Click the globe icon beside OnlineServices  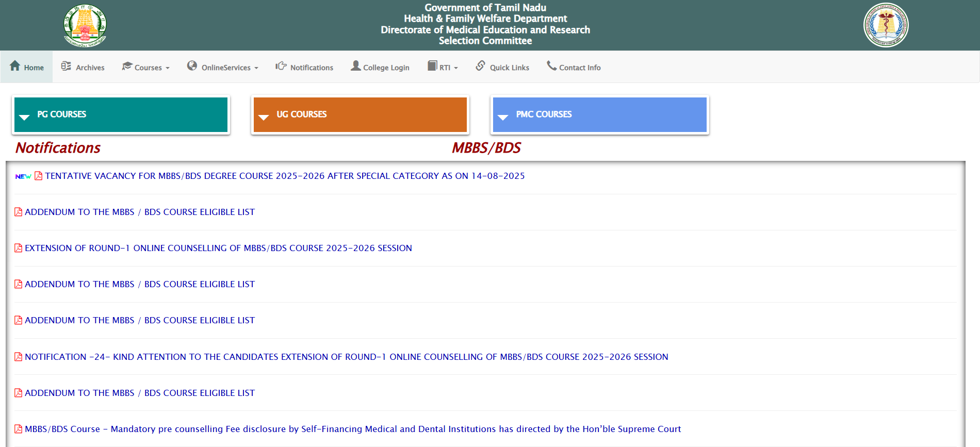192,66
